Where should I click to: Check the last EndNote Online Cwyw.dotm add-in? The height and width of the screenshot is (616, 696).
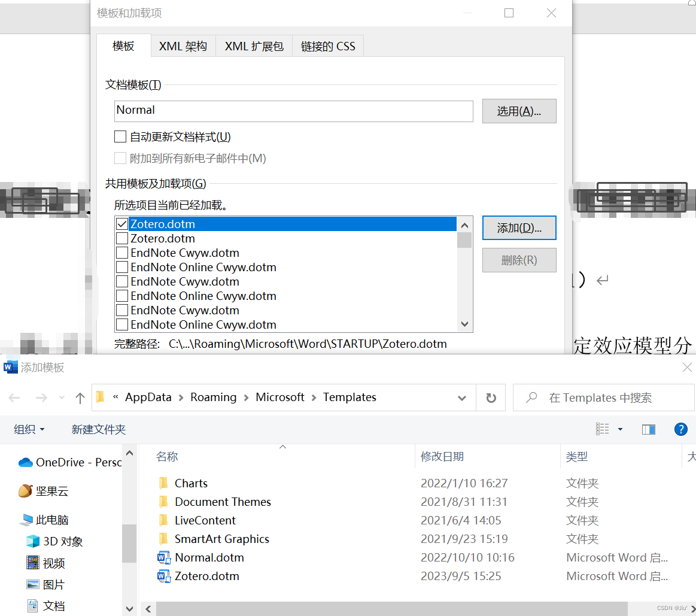[x=122, y=324]
